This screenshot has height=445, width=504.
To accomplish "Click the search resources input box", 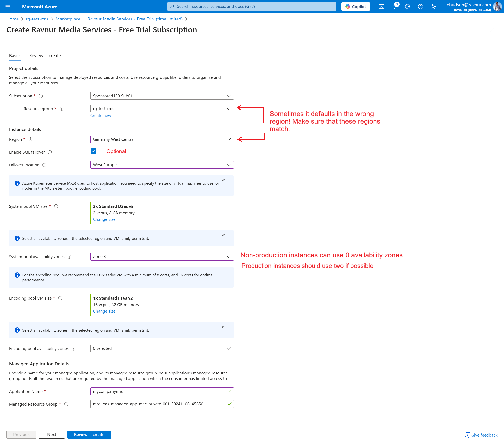I will (x=252, y=7).
